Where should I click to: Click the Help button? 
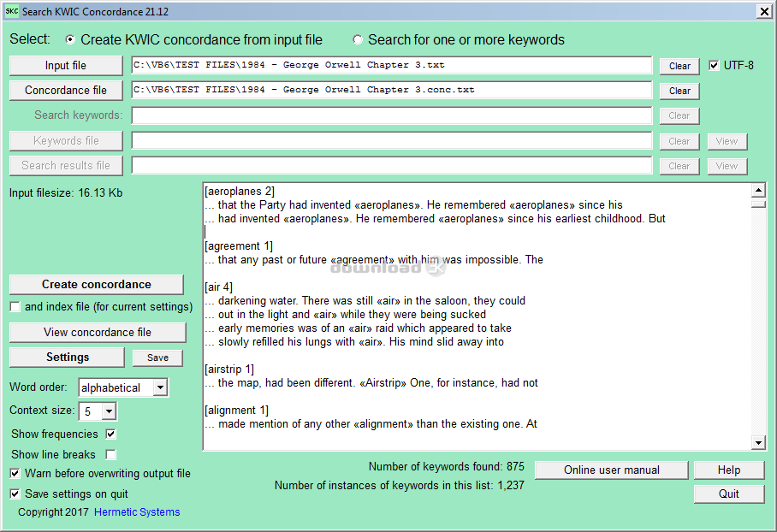point(729,470)
